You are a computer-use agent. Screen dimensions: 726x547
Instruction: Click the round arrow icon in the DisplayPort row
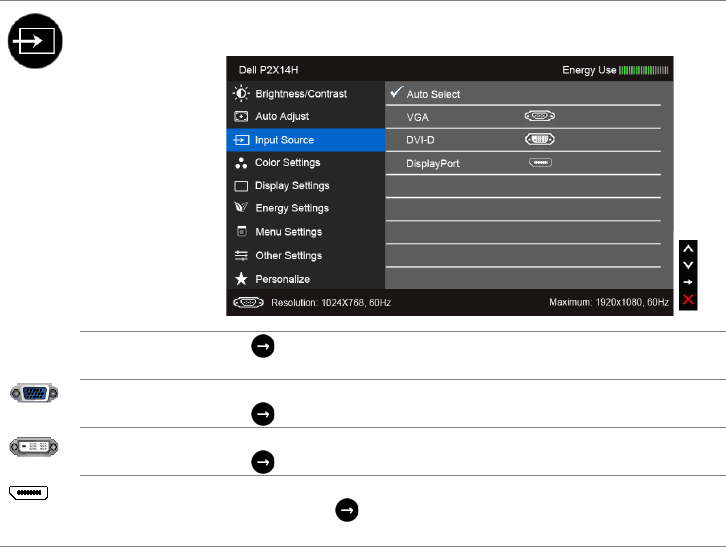click(347, 510)
